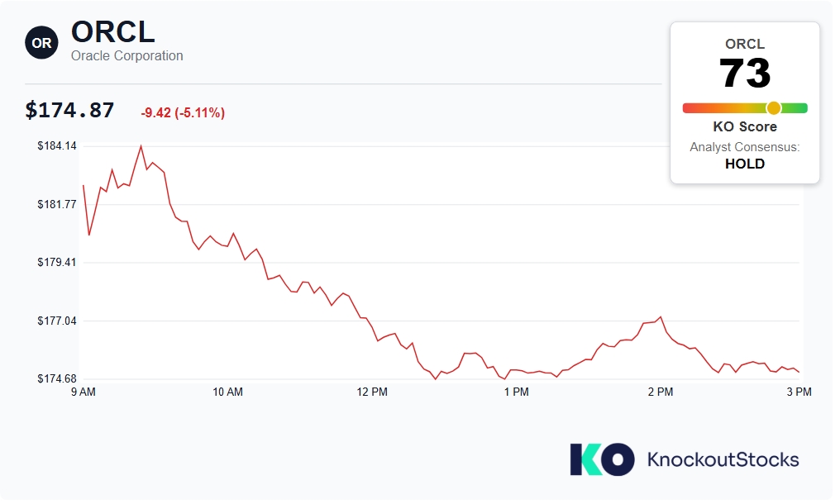This screenshot has width=840, height=504.
Task: Click the 1 PM time axis label
Action: click(x=517, y=392)
